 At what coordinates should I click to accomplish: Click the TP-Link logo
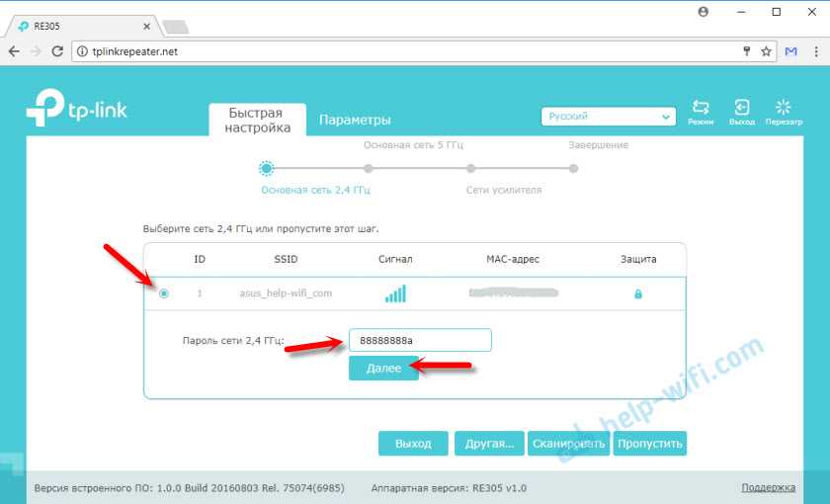click(77, 109)
